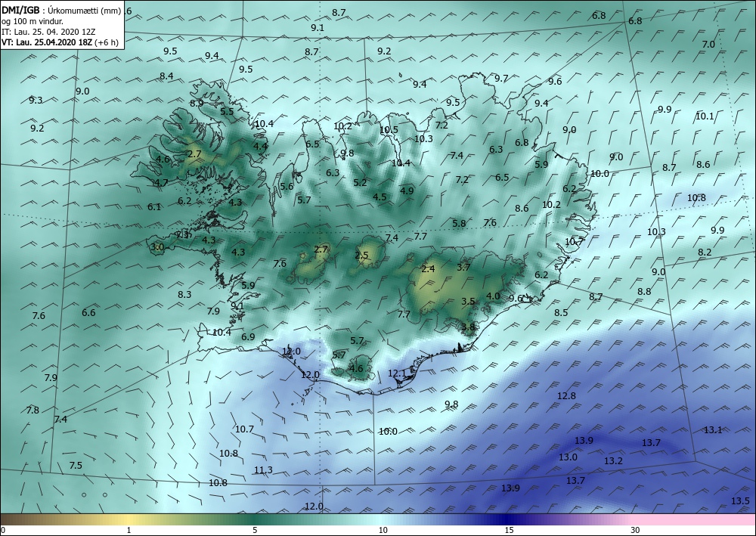
Task: Click the map value 5.5
Action: coord(227,111)
